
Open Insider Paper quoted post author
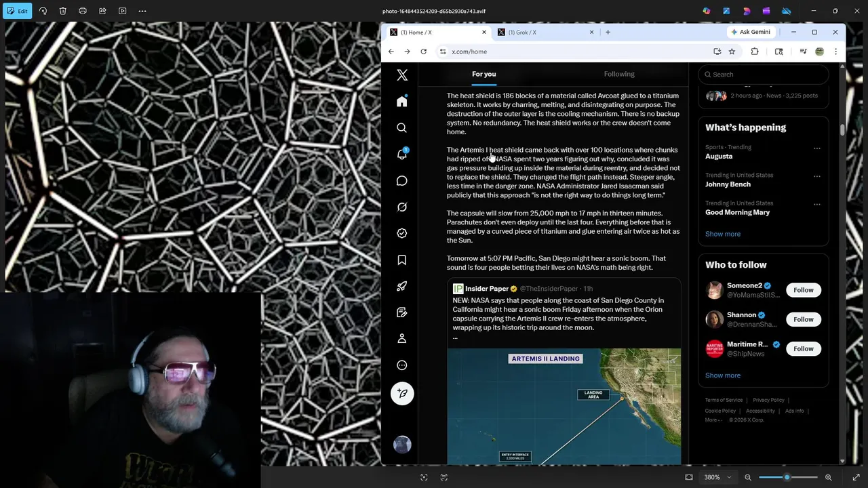486,289
